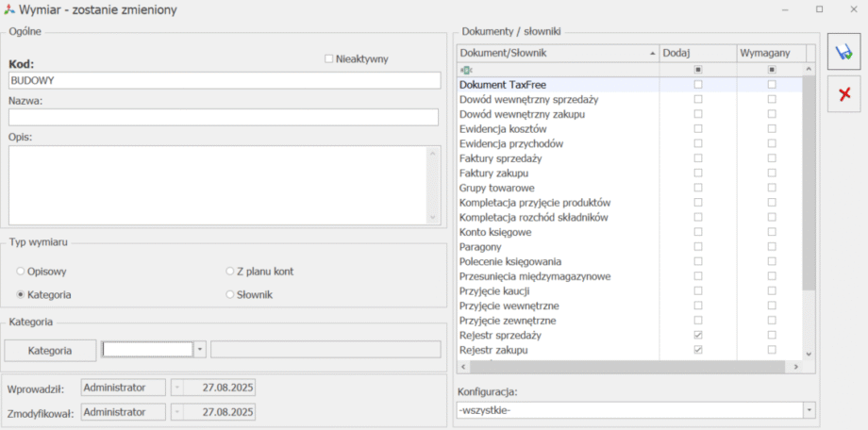Viewport: 868px width, 430px height.
Task: Click the Dodaj column filter checkbox icon
Action: tap(697, 70)
